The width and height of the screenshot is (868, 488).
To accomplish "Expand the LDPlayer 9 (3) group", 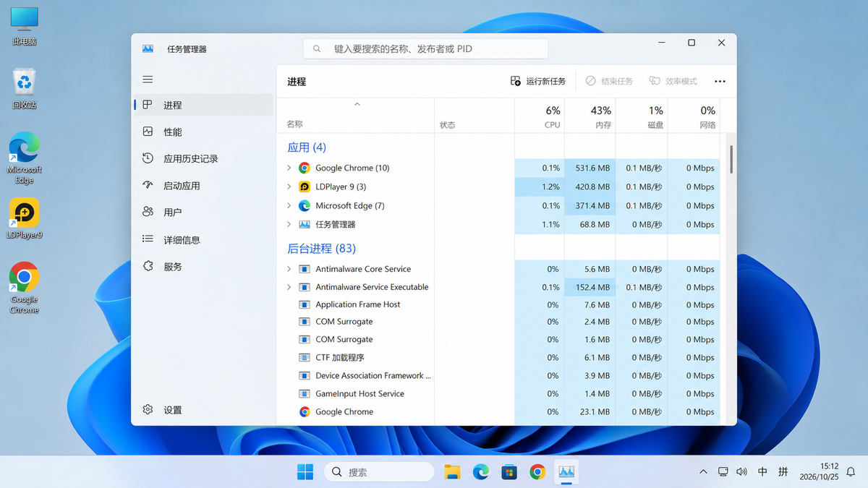I will 289,187.
